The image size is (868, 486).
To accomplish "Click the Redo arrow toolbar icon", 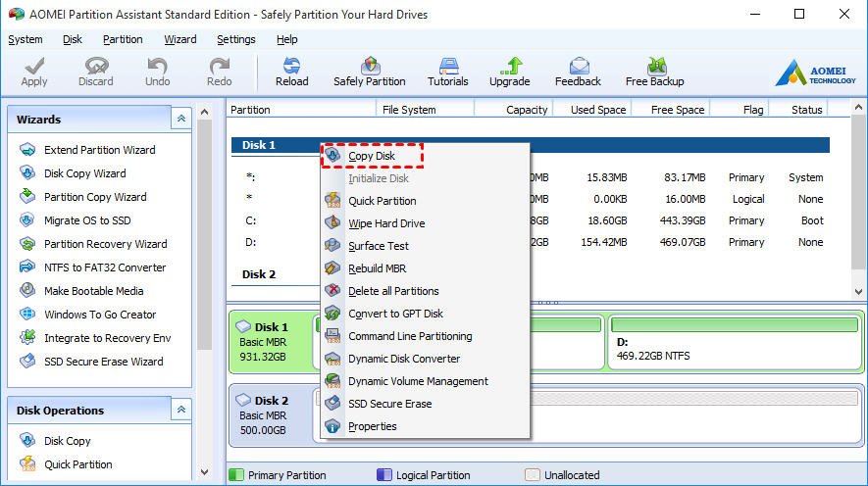I will click(220, 72).
